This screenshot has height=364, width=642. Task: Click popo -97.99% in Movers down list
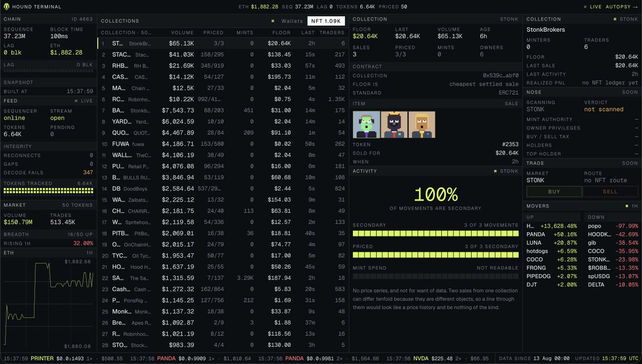[x=613, y=226]
